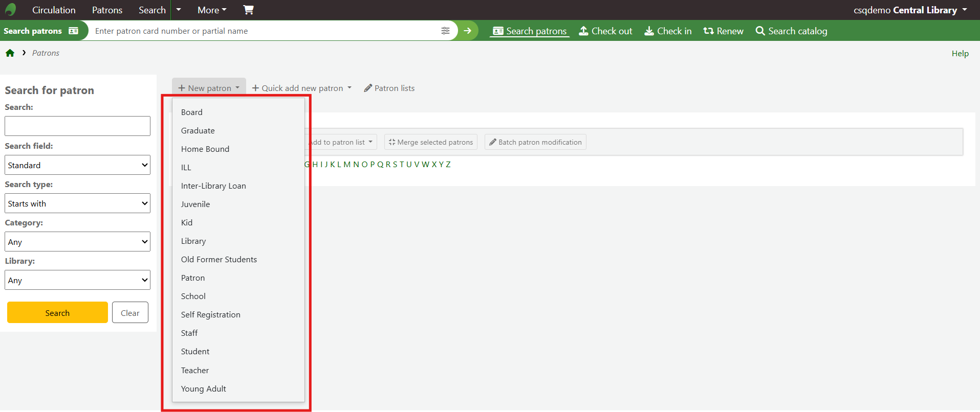Choose Juvenile patron category
This screenshot has height=412, width=980.
[x=238, y=204]
